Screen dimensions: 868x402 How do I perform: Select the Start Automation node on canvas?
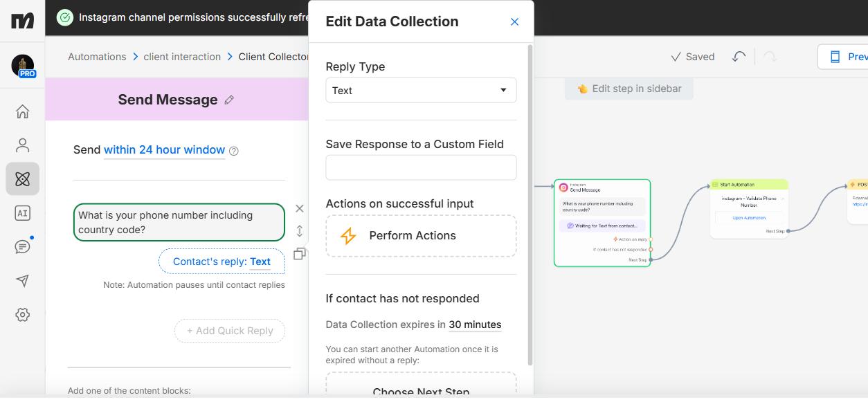tap(749, 208)
